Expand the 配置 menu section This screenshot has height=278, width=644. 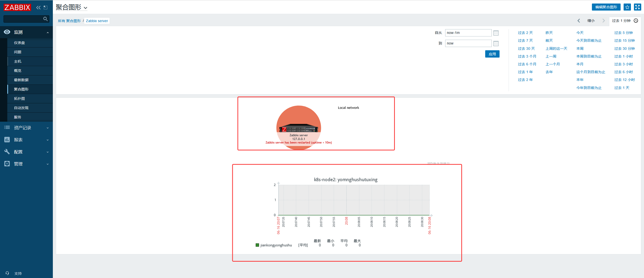[x=48, y=152]
